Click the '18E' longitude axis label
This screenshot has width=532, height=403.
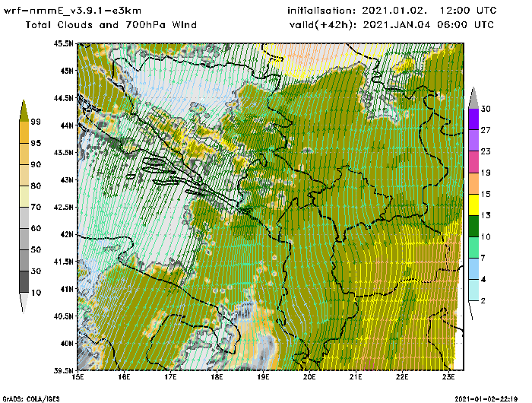point(217,377)
